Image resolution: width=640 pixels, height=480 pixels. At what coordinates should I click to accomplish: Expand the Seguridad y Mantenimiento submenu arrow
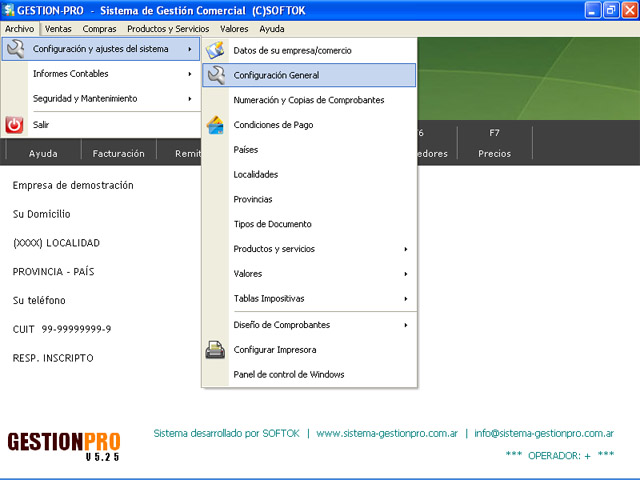point(190,99)
